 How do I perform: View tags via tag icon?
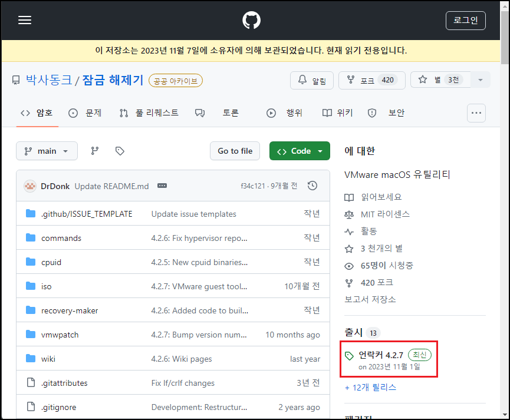(120, 151)
